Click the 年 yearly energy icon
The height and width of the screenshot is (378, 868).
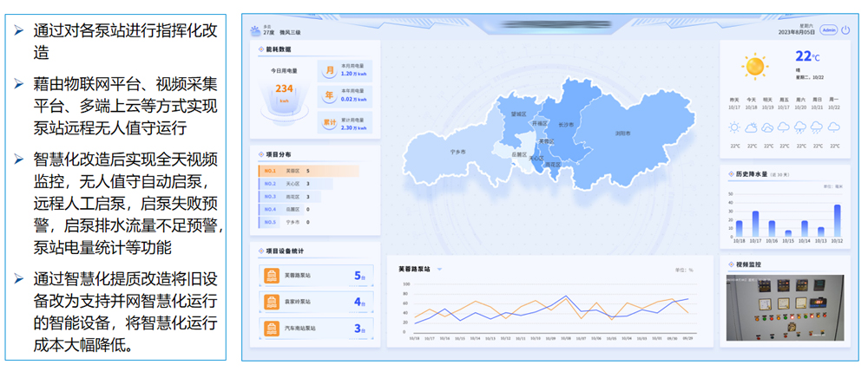(x=329, y=95)
